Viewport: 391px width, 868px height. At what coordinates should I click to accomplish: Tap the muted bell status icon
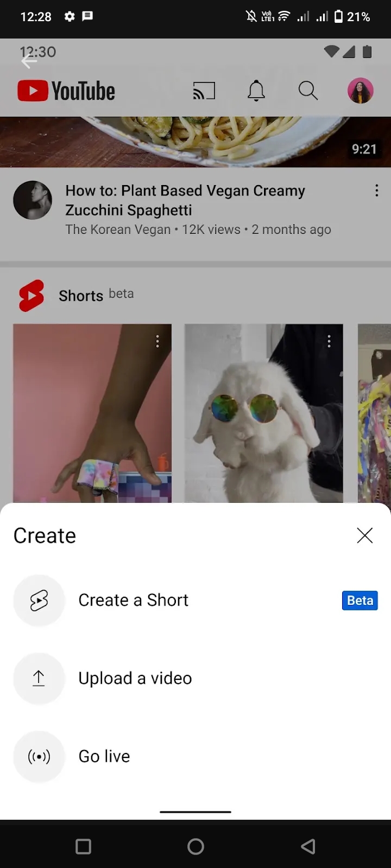click(251, 16)
